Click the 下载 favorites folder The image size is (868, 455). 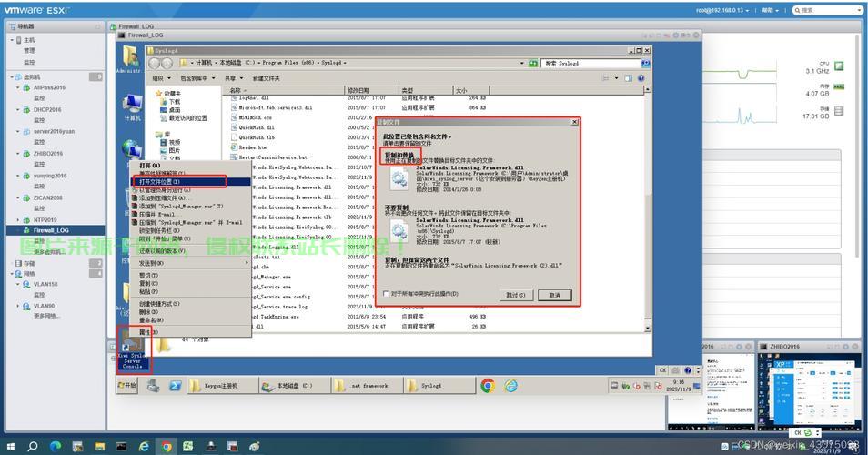point(175,103)
